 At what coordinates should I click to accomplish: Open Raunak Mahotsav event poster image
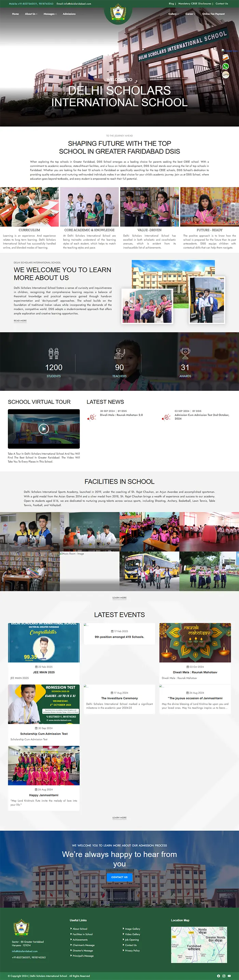(195, 643)
